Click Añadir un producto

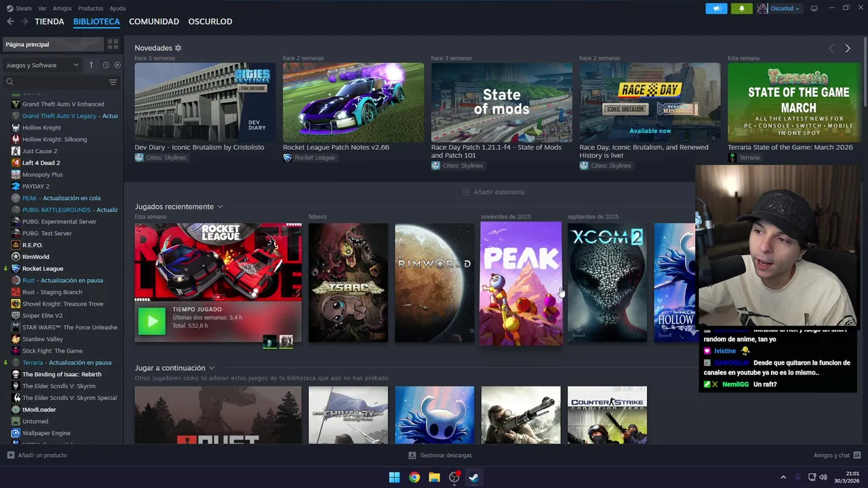37,455
